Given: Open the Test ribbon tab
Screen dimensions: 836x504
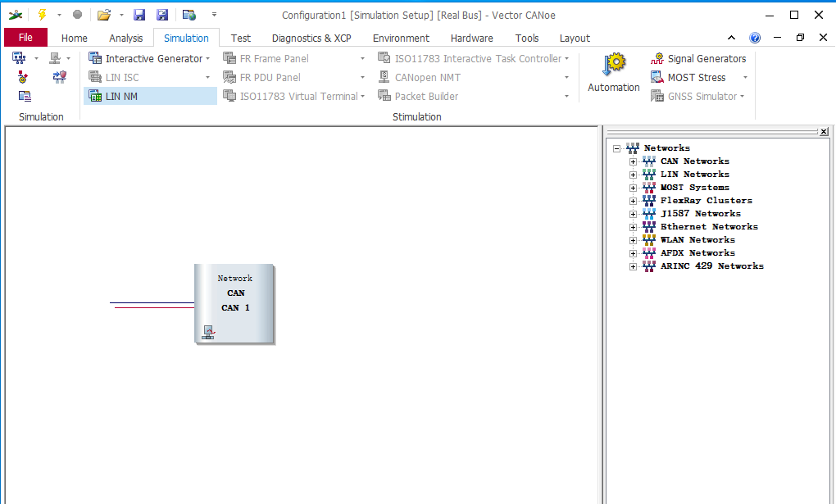Looking at the screenshot, I should (x=240, y=38).
